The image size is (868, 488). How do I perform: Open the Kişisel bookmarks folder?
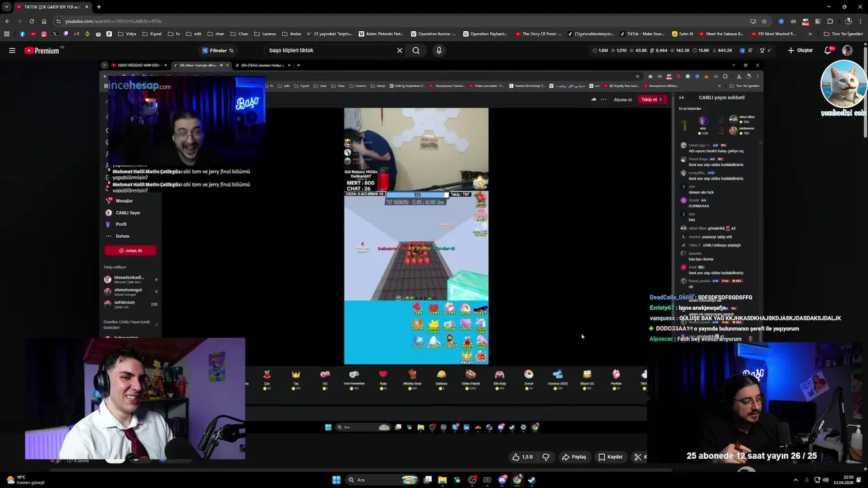click(x=151, y=33)
